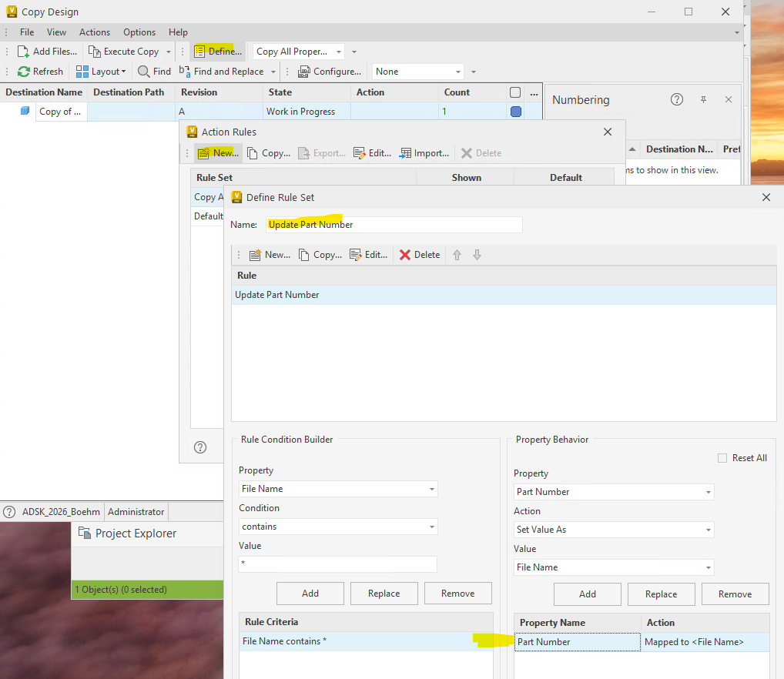Toggle the column header selection checkbox

point(515,92)
